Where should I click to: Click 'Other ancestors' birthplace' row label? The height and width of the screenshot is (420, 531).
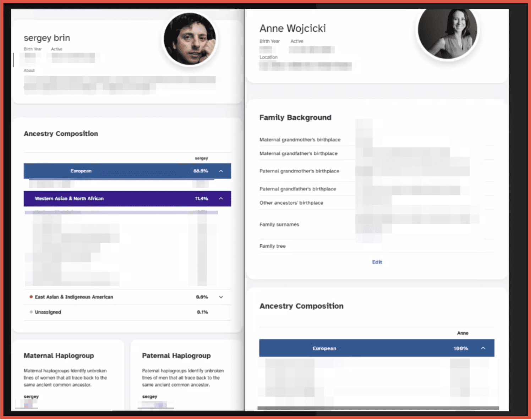pos(291,203)
